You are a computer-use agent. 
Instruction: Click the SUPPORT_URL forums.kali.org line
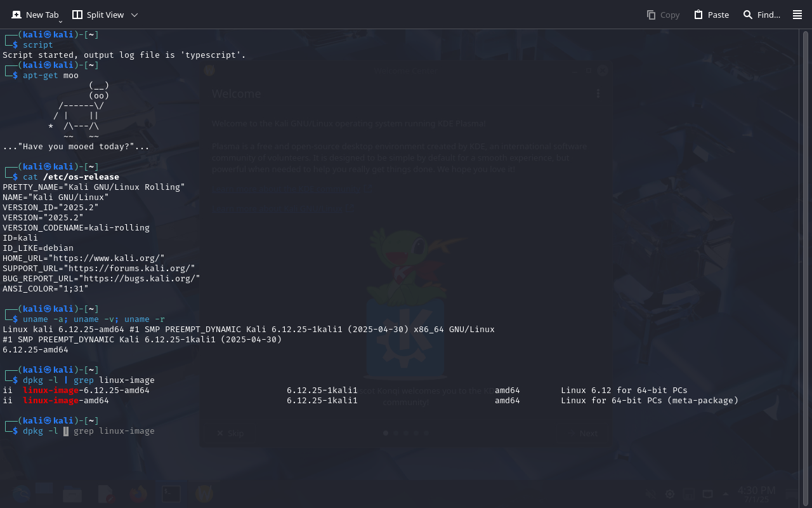[x=99, y=269]
